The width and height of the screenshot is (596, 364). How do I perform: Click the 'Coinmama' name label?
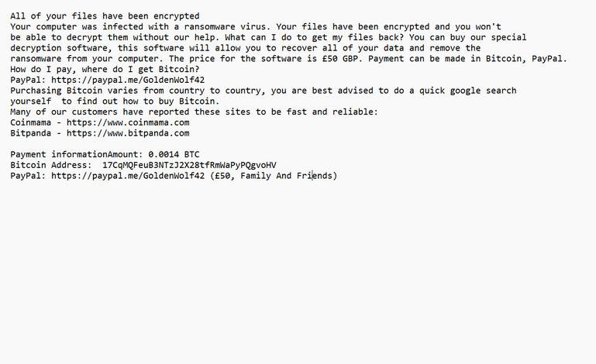pos(31,122)
